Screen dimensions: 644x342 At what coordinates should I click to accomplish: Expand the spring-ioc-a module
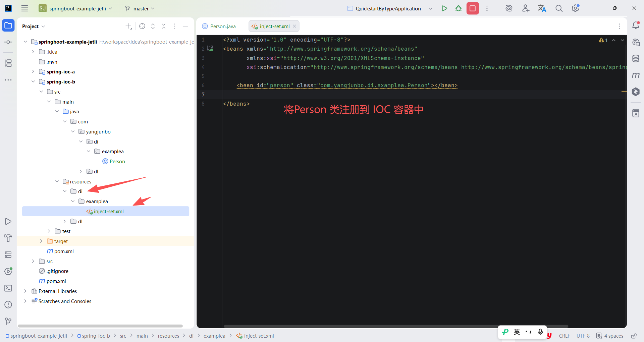[x=33, y=71]
